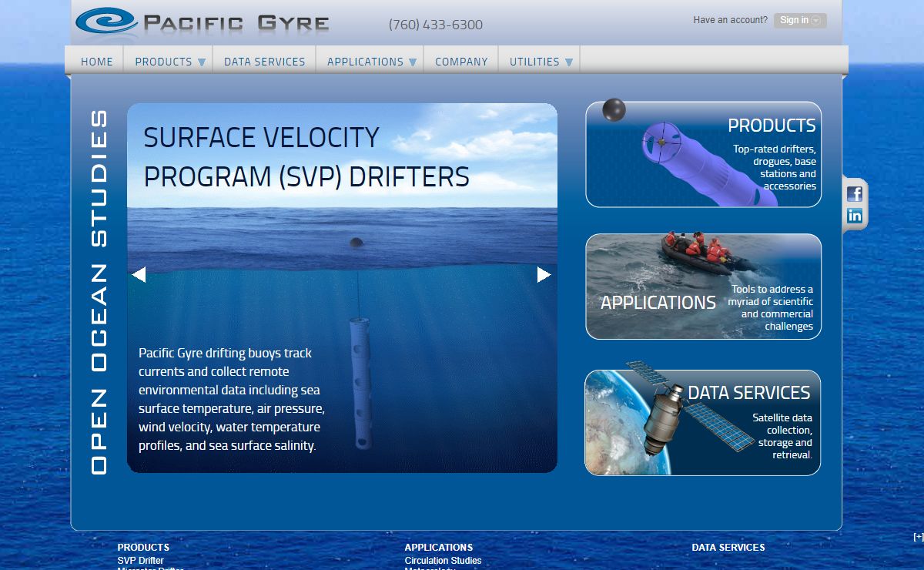Click the Pacific Gyre logo
The height and width of the screenshot is (570, 924).
(203, 23)
